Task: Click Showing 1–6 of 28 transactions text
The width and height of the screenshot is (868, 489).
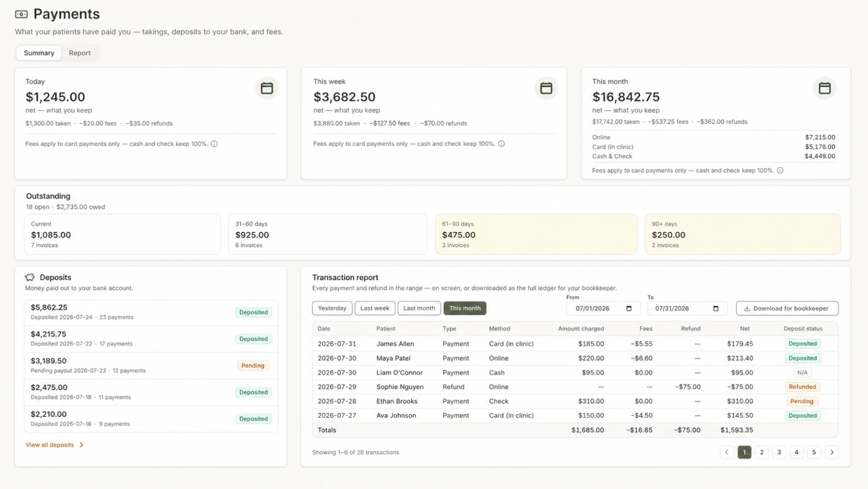Action: [x=356, y=453]
